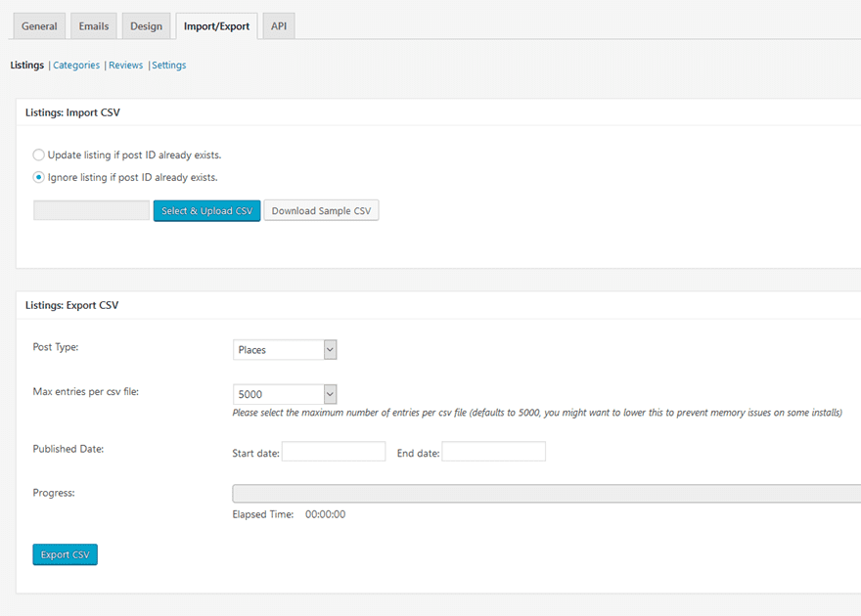Open the API tab
This screenshot has width=861, height=616.
coord(278,25)
